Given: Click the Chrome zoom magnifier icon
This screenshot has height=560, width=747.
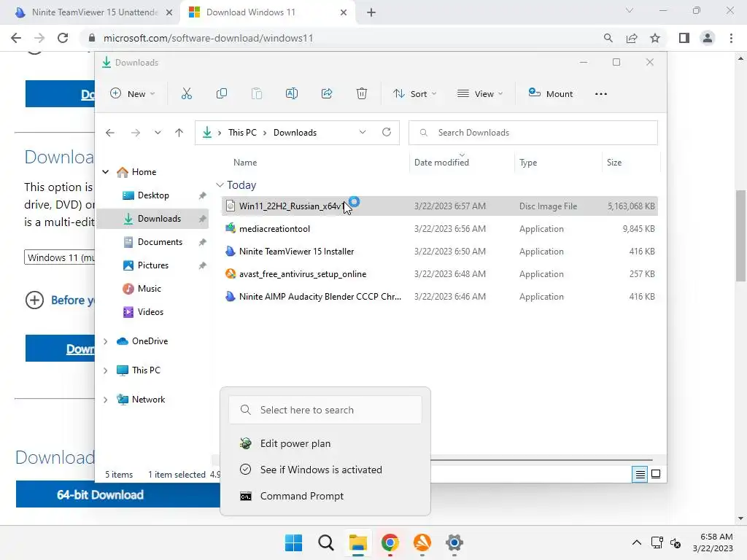Looking at the screenshot, I should pyautogui.click(x=608, y=38).
